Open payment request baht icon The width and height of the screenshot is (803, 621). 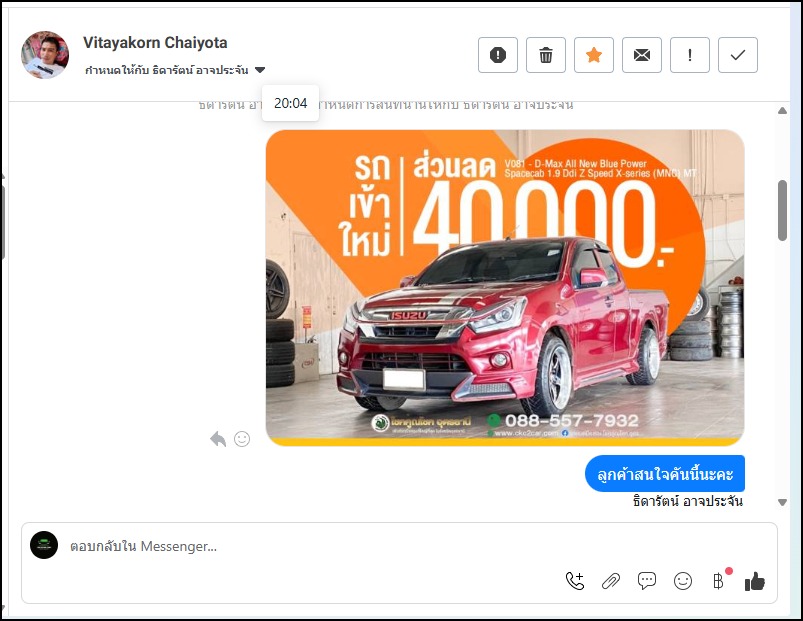click(x=719, y=581)
